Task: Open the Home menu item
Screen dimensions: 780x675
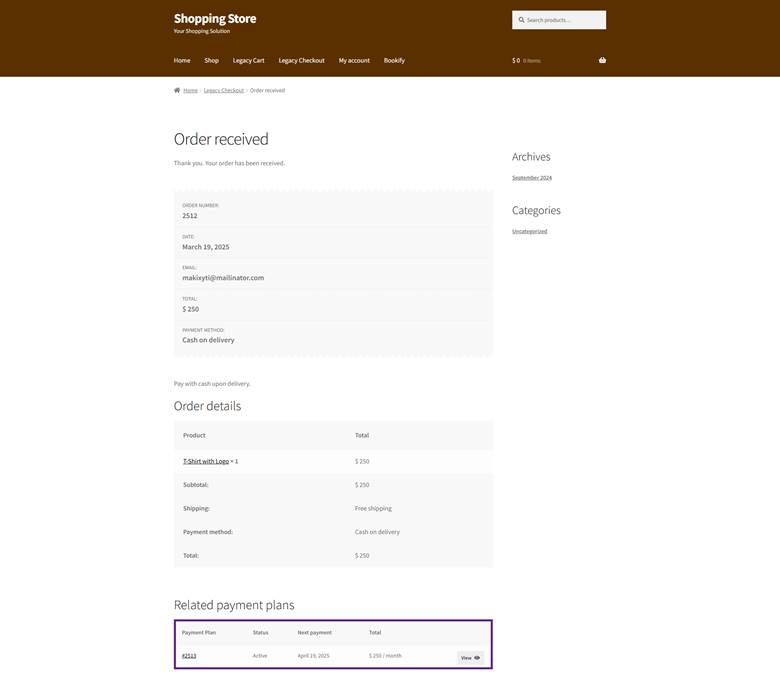Action: (x=182, y=60)
